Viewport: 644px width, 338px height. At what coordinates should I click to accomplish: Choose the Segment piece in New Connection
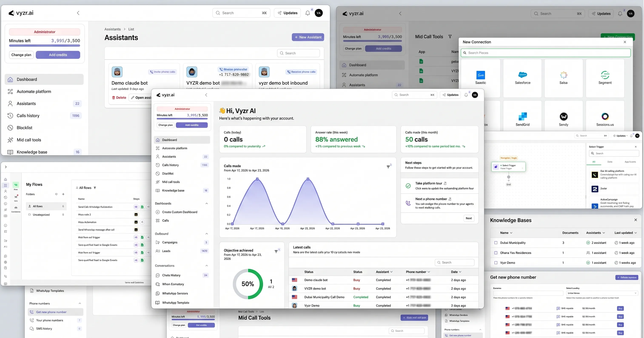pos(605,78)
